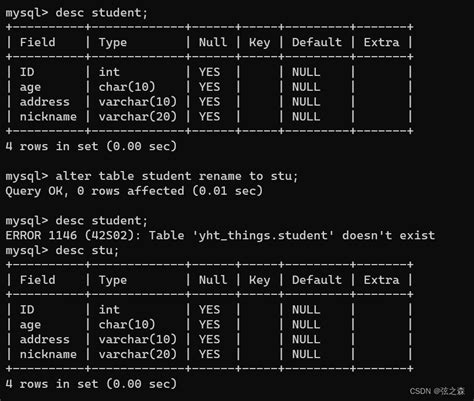Select the 'Type' header in the first table
This screenshot has width=474, height=401.
coord(113,43)
